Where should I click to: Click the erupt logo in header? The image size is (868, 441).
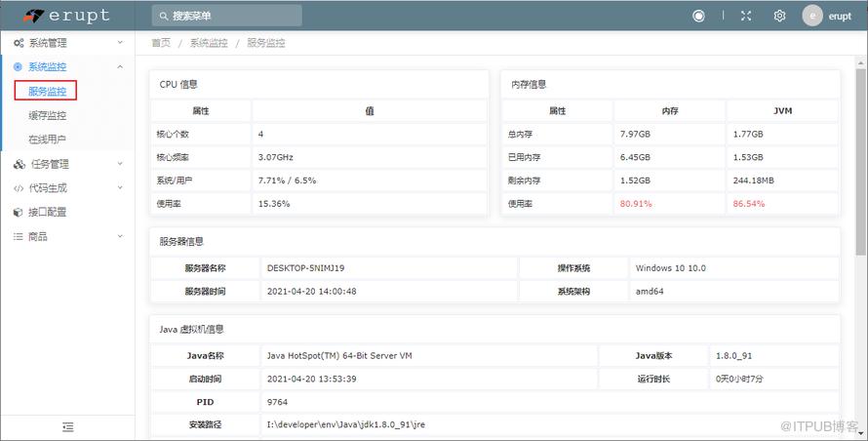[x=66, y=16]
